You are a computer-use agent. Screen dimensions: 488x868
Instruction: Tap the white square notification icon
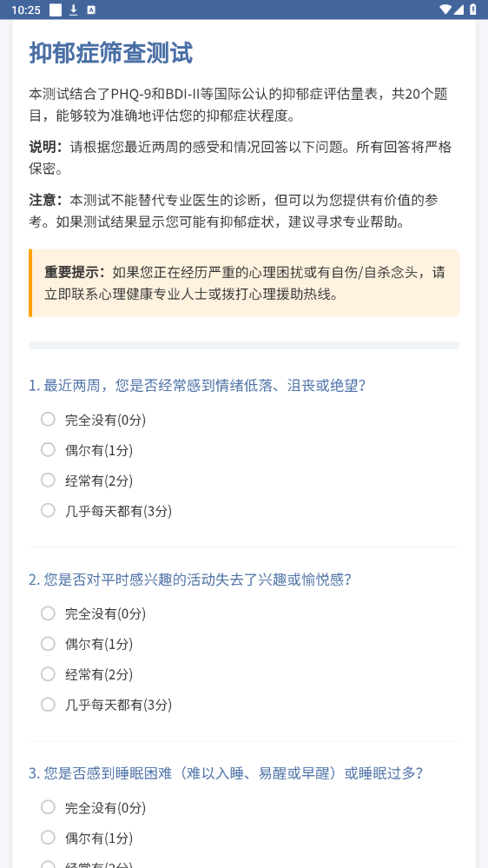click(56, 10)
